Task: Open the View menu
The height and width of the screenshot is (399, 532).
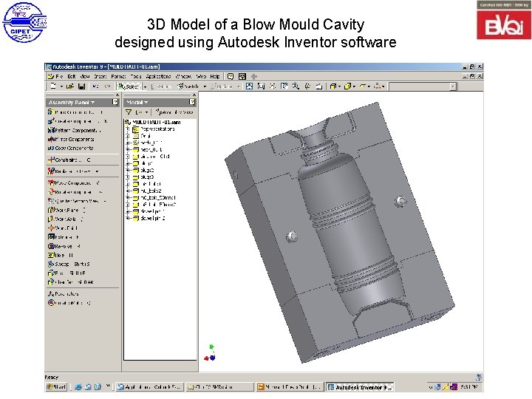Action: [85, 76]
